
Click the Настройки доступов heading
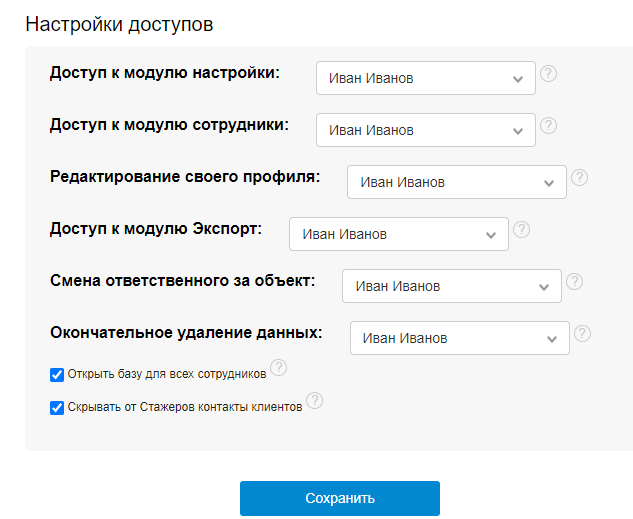119,25
